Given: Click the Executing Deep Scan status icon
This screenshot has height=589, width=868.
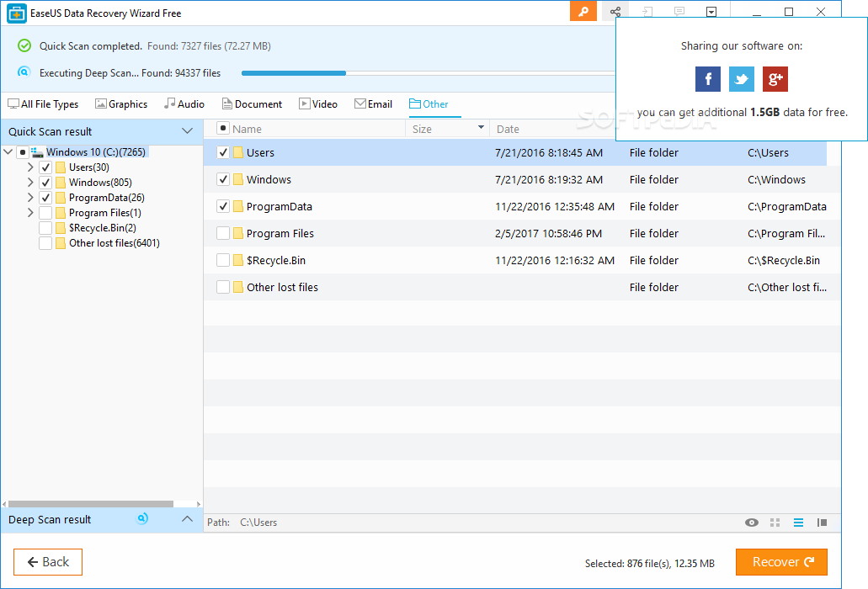Looking at the screenshot, I should click(x=24, y=72).
